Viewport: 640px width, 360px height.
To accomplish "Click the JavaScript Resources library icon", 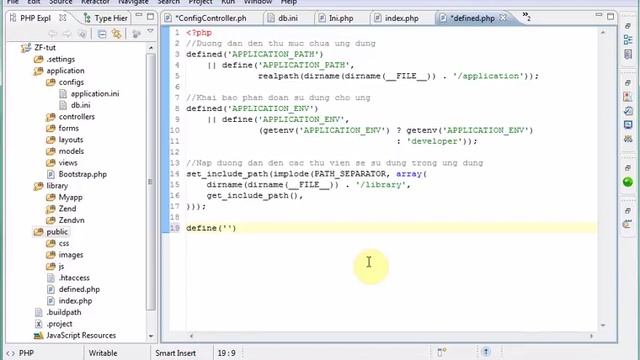I will point(38,335).
